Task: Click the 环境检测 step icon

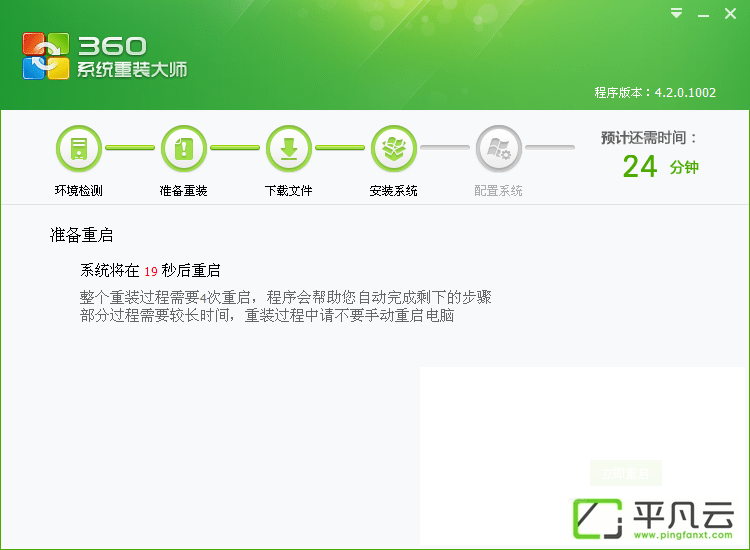Action: [x=79, y=149]
